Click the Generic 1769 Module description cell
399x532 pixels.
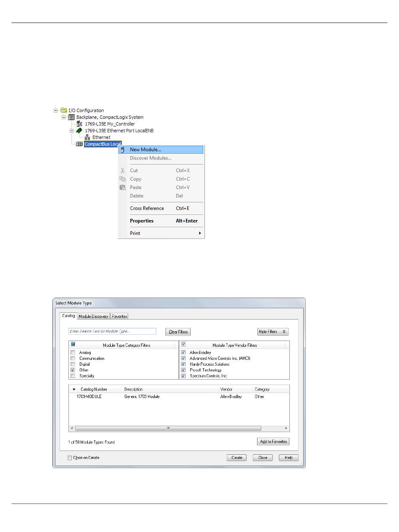point(142,397)
